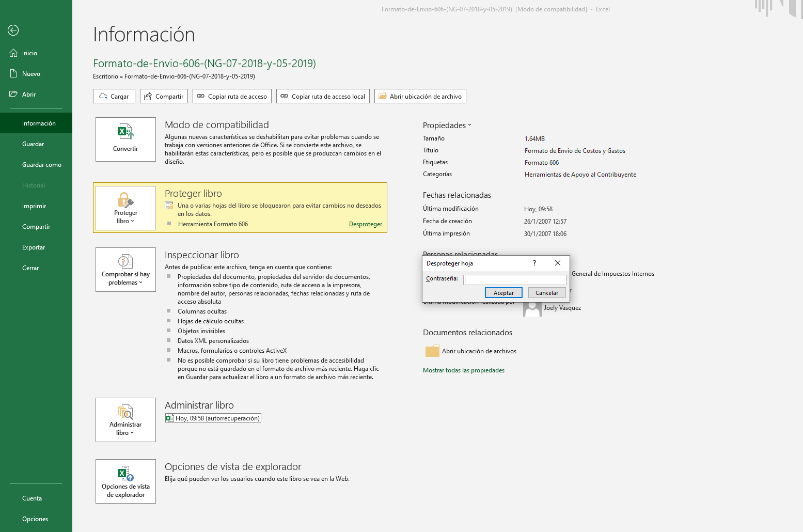Open the Proteger libro dropdown
This screenshot has height=532, width=803.
coord(125,208)
